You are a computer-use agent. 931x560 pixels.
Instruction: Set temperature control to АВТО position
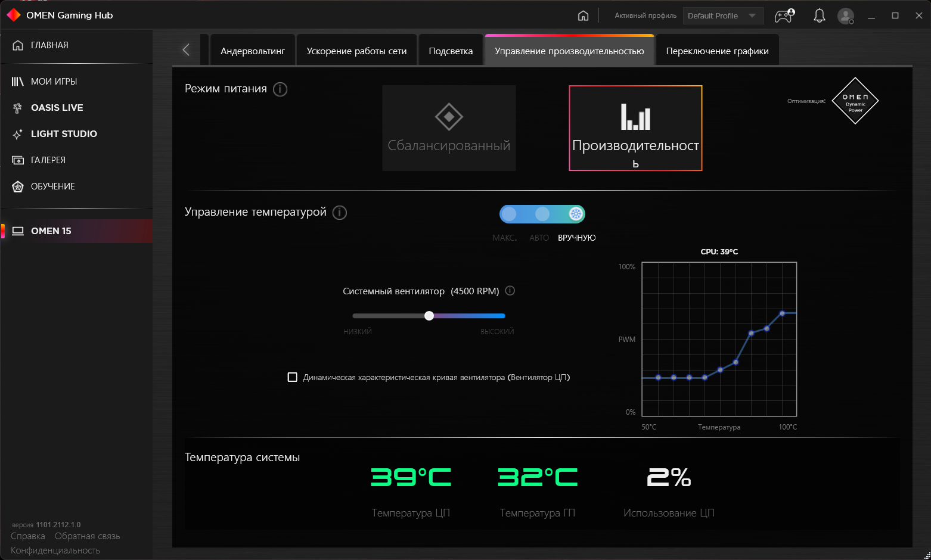pos(542,214)
